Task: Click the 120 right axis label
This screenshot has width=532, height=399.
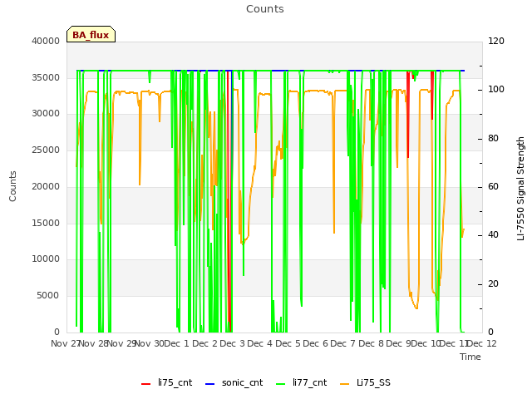Action: (x=496, y=41)
